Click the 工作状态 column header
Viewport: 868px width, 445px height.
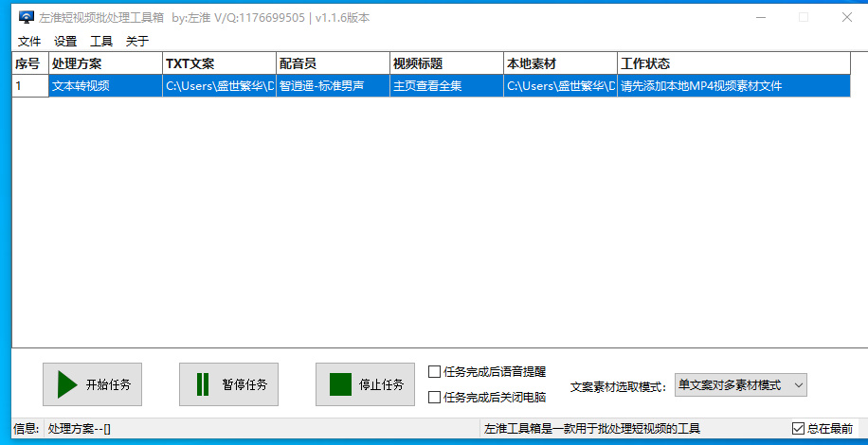tap(733, 63)
